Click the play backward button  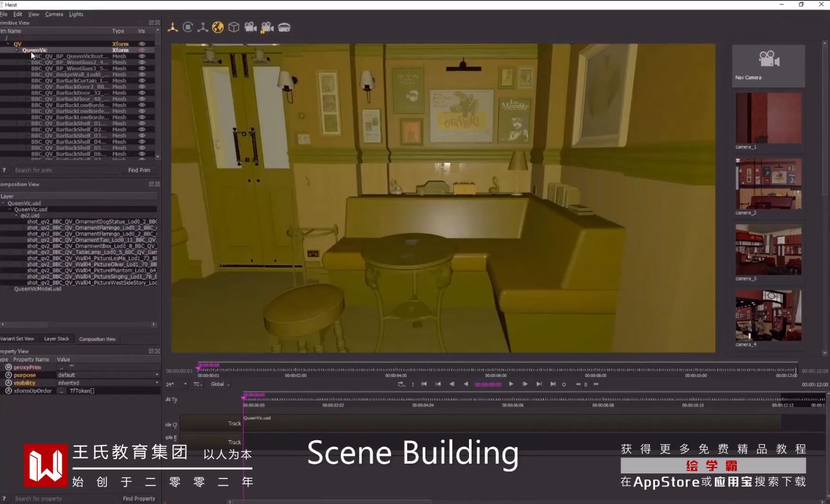[466, 384]
